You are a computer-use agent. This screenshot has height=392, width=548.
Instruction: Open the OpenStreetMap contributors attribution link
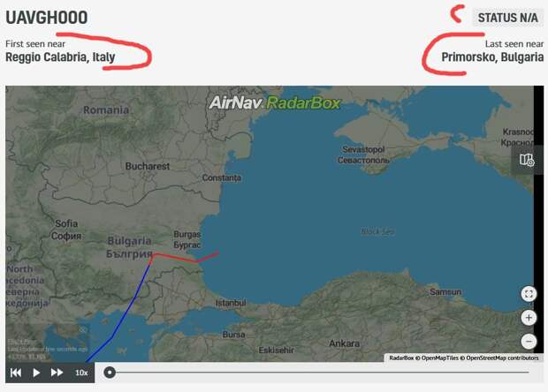tap(503, 358)
